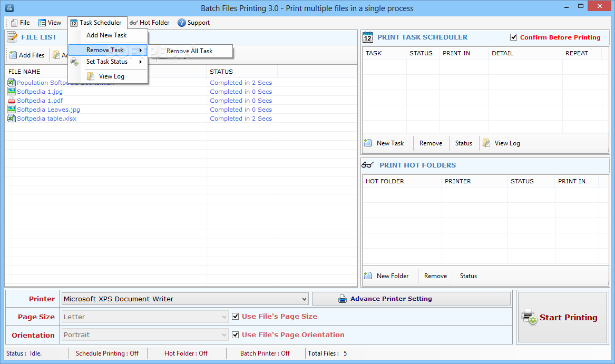Click the Print Task Scheduler calendar icon
Viewport: 615px width, 364px height.
pos(367,37)
